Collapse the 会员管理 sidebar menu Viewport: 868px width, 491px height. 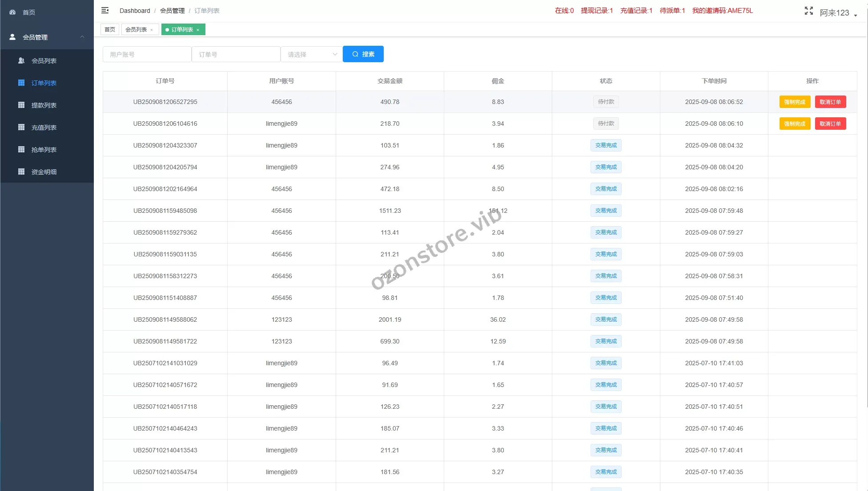(82, 37)
